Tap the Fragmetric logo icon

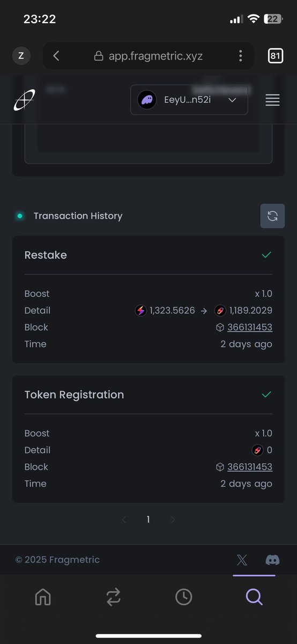(24, 100)
